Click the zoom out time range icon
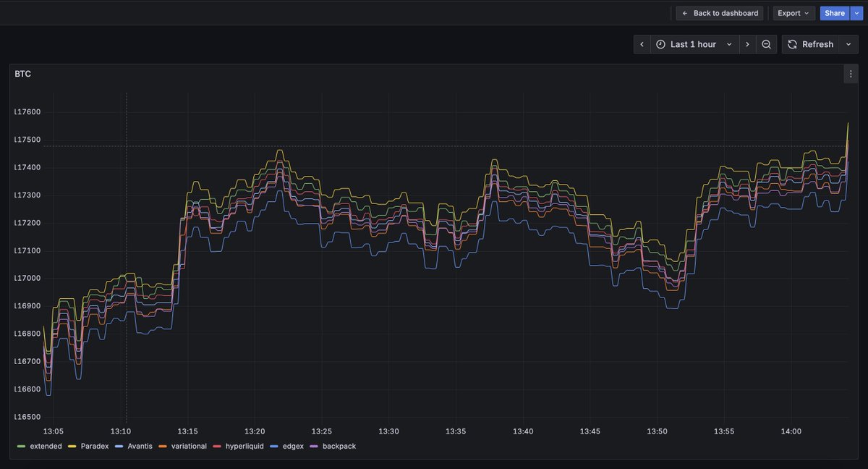This screenshot has width=868, height=469. (x=767, y=44)
